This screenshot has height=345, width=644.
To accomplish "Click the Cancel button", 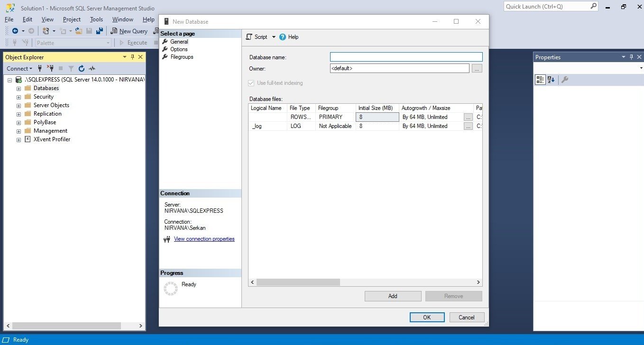I will (467, 318).
